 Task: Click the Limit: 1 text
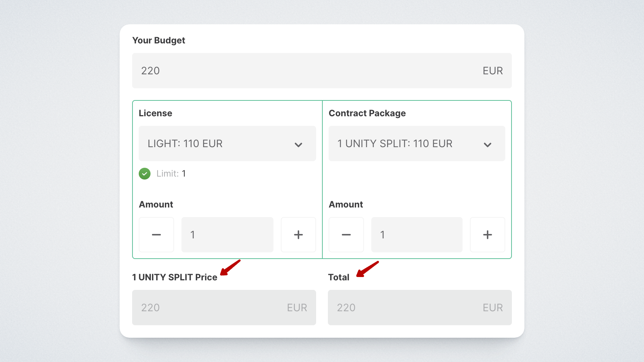pyautogui.click(x=171, y=174)
